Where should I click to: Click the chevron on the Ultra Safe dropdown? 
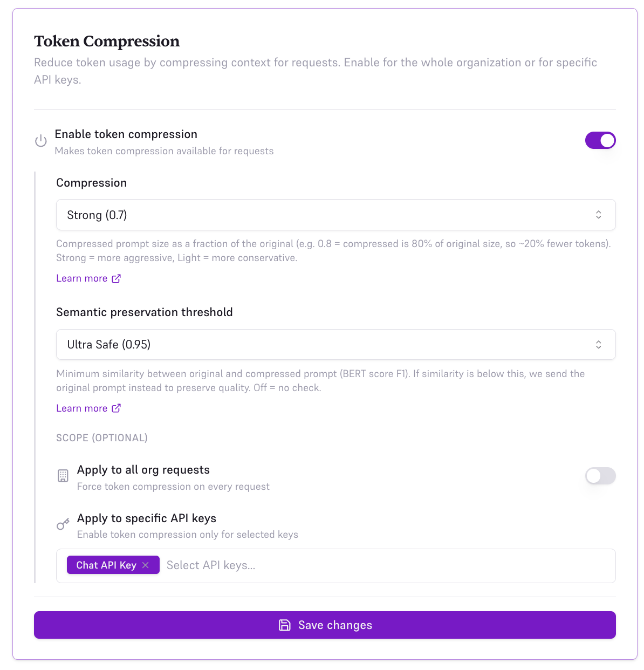point(599,344)
